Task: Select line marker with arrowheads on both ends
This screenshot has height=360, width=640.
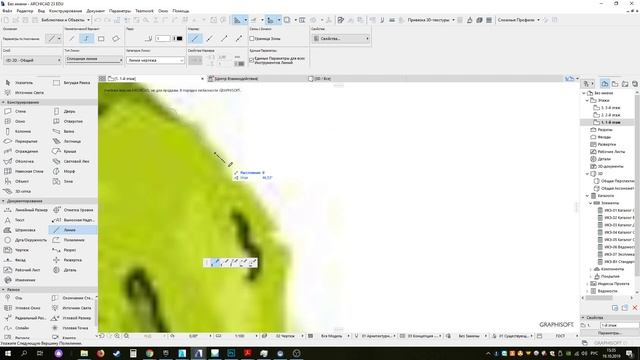Action: [x=239, y=39]
